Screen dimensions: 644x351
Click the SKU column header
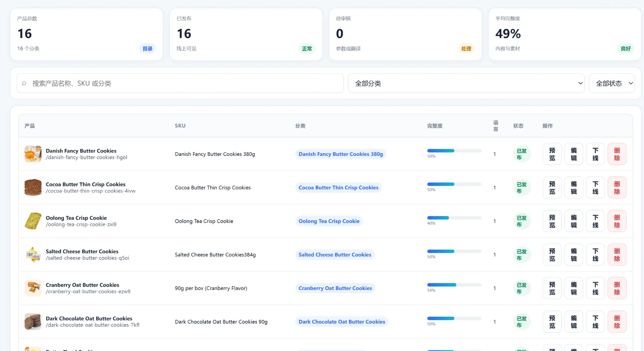tap(180, 126)
